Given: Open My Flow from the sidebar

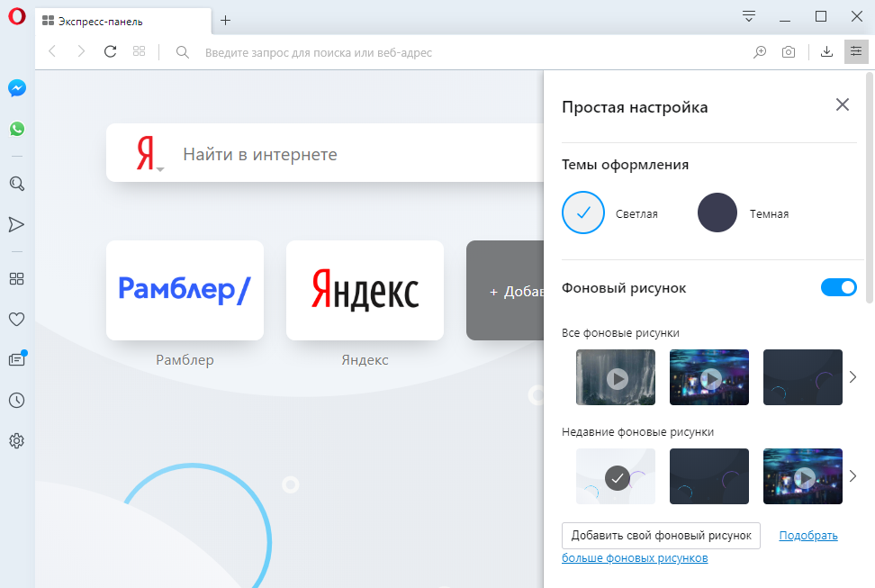Looking at the screenshot, I should [17, 224].
